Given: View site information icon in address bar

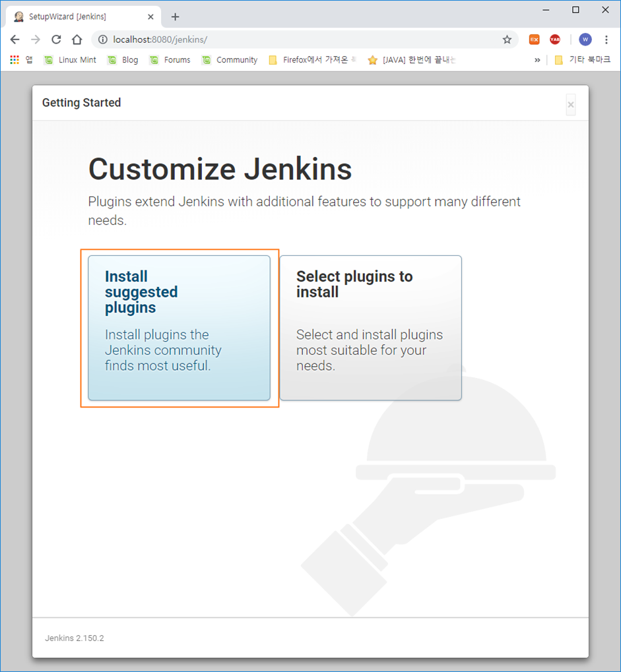Looking at the screenshot, I should (x=103, y=40).
